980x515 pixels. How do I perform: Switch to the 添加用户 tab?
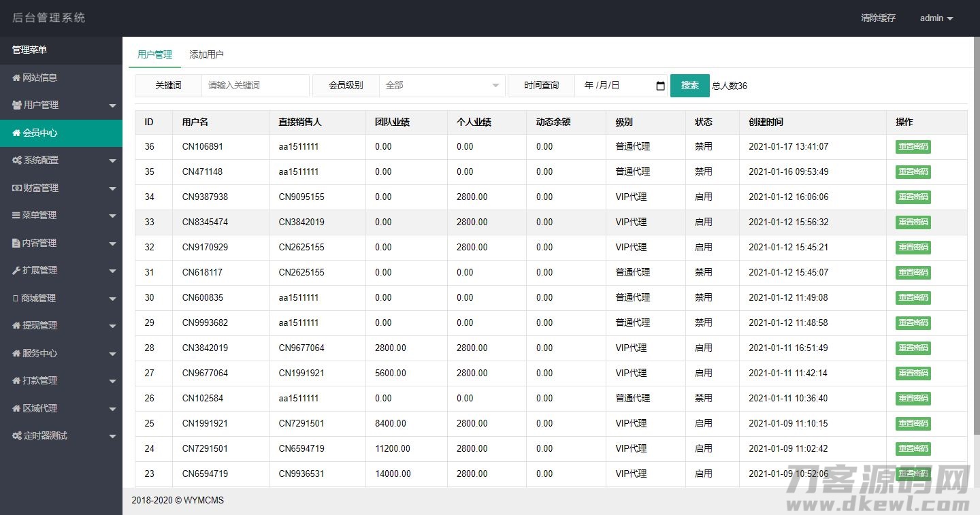[x=206, y=54]
